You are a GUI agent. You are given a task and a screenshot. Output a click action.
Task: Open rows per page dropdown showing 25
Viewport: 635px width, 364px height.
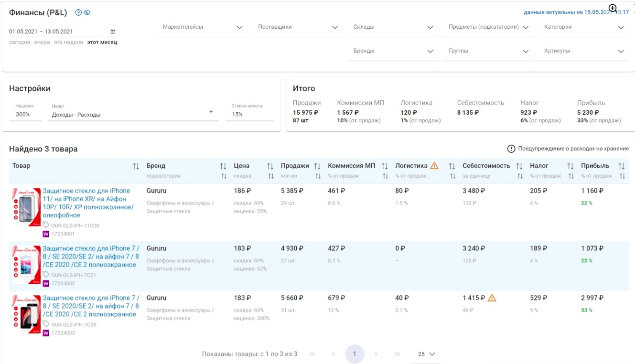coord(426,354)
